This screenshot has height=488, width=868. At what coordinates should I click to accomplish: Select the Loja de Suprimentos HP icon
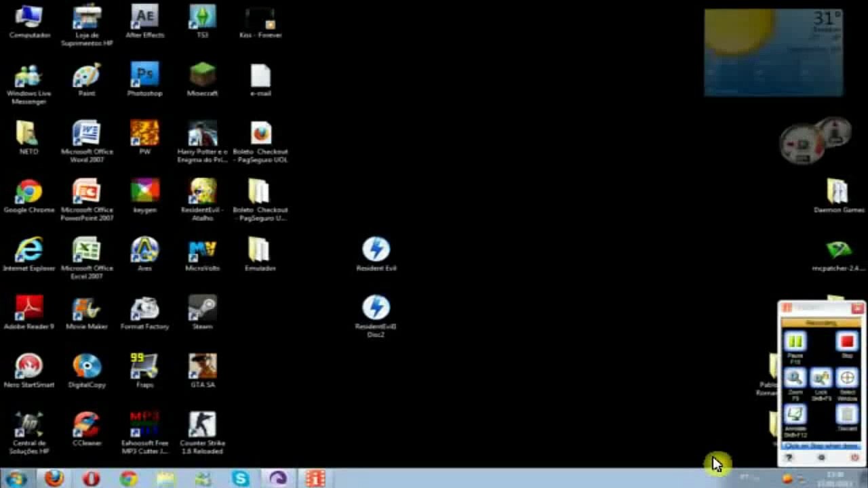pyautogui.click(x=87, y=26)
